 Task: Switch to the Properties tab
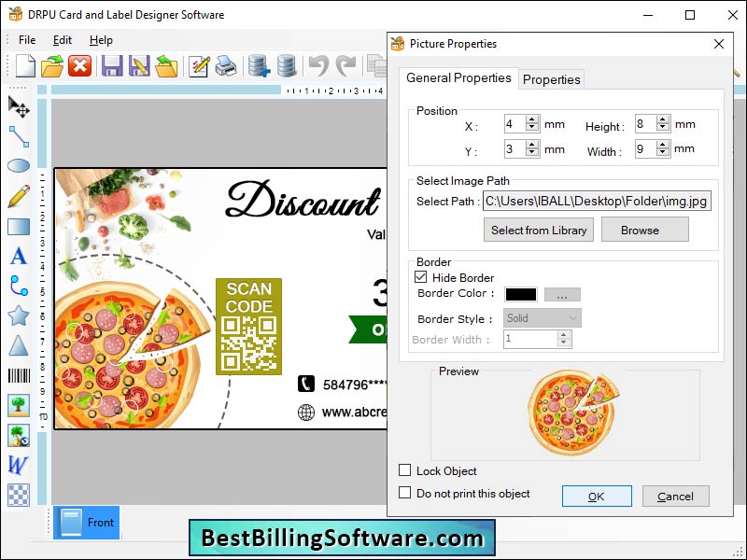[x=552, y=79]
